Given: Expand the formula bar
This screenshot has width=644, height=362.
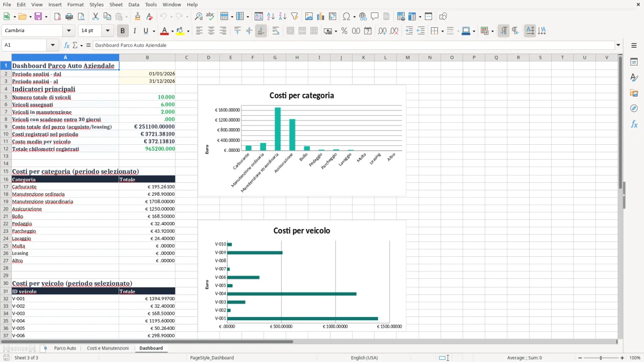Looking at the screenshot, I should (x=618, y=46).
